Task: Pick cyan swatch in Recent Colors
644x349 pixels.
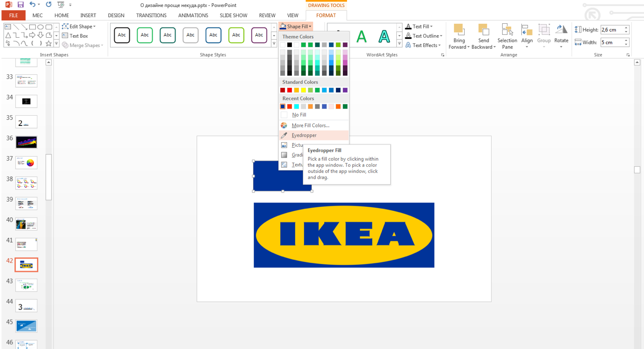Action: click(x=296, y=106)
